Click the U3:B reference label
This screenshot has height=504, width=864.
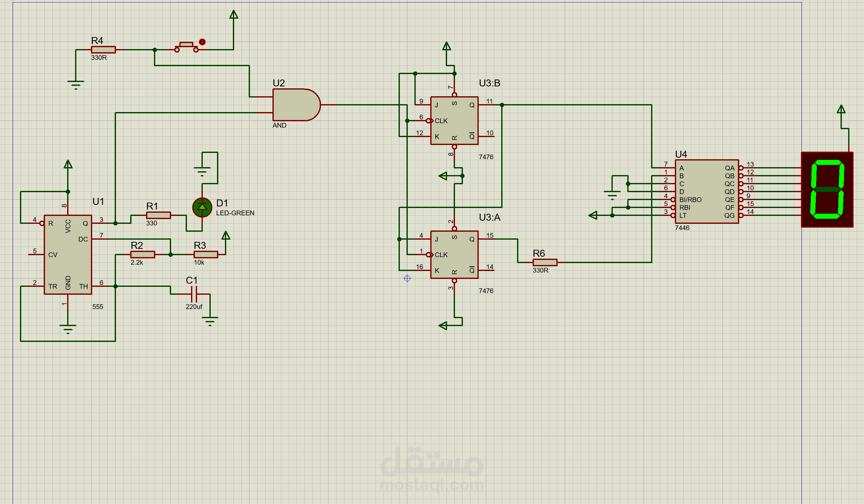[x=490, y=83]
